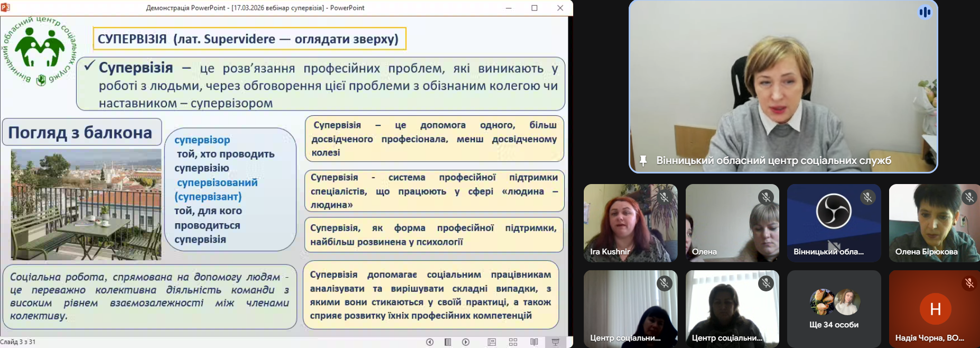Click the 'Погляд з балкона' heading box
This screenshot has width=980, height=348.
[x=81, y=132]
